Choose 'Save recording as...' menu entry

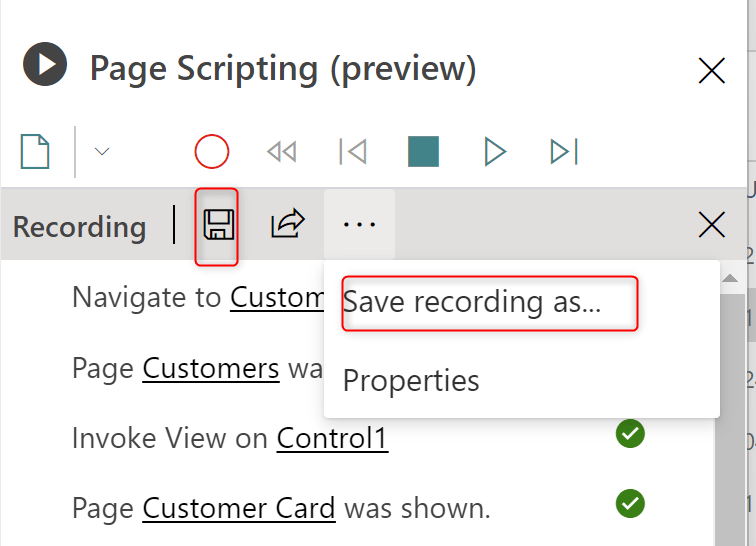pyautogui.click(x=472, y=303)
